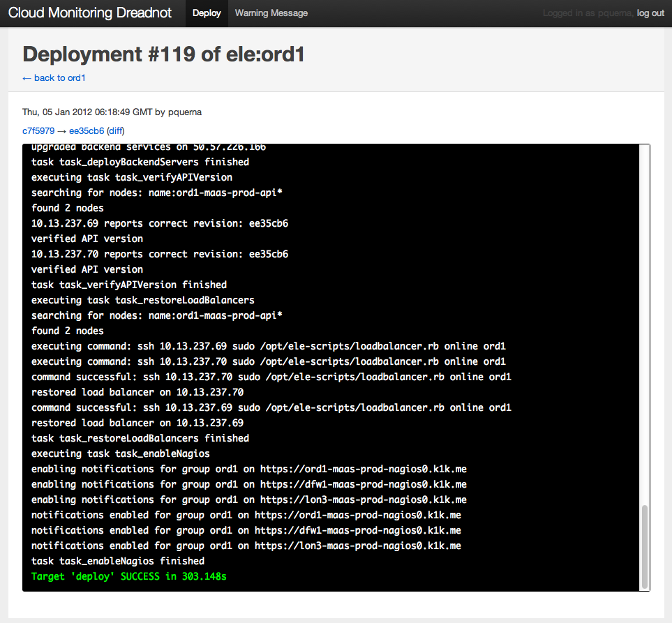View the diff link
Image resolution: width=672 pixels, height=623 pixels.
[x=116, y=130]
